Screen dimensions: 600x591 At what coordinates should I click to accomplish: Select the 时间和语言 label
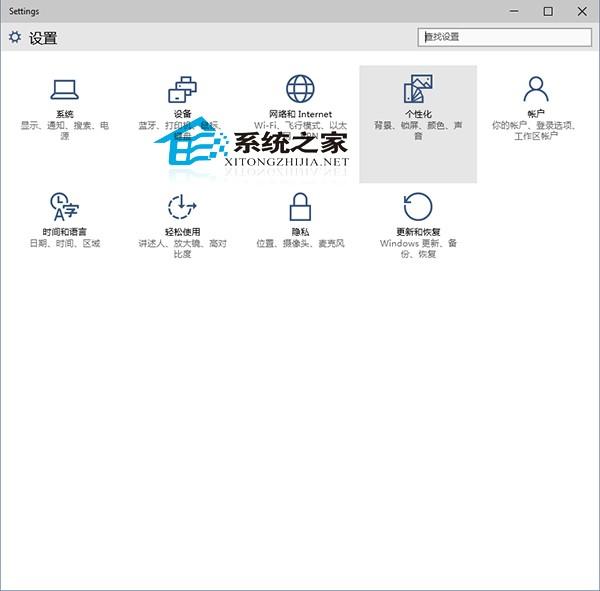pos(65,232)
